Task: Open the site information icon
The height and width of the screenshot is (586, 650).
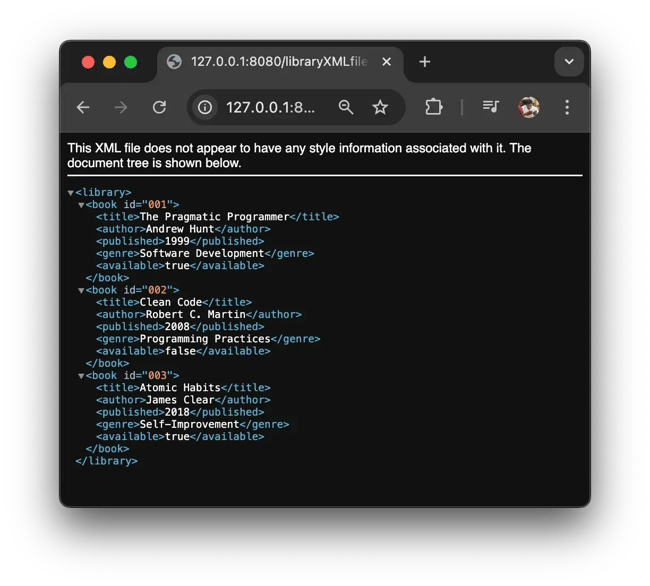Action: pos(205,107)
